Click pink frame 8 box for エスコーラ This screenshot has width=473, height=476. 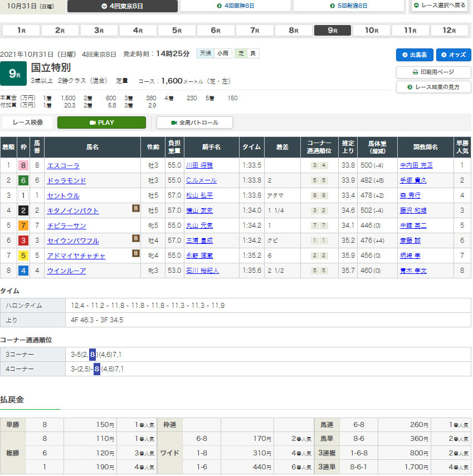click(x=23, y=165)
